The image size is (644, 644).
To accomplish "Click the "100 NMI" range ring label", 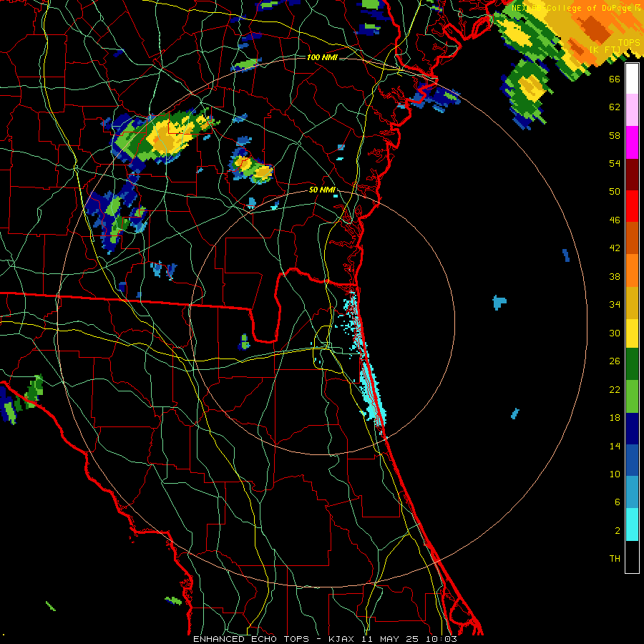I will pyautogui.click(x=322, y=57).
